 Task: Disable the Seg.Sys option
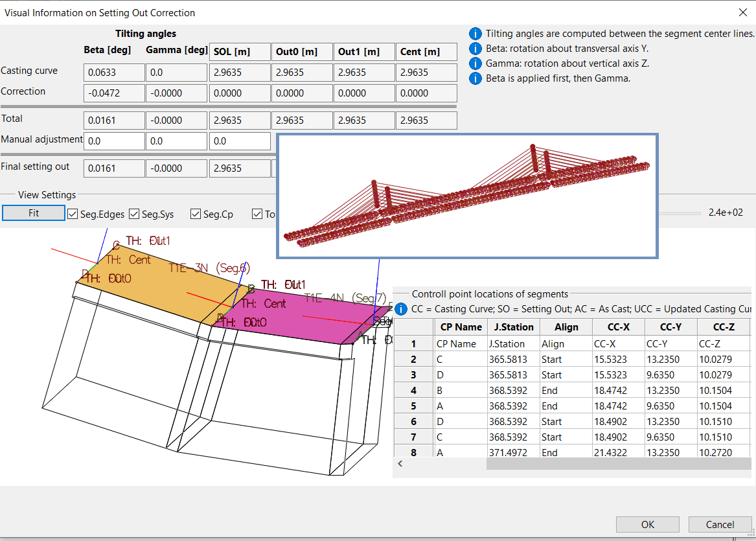pyautogui.click(x=133, y=213)
